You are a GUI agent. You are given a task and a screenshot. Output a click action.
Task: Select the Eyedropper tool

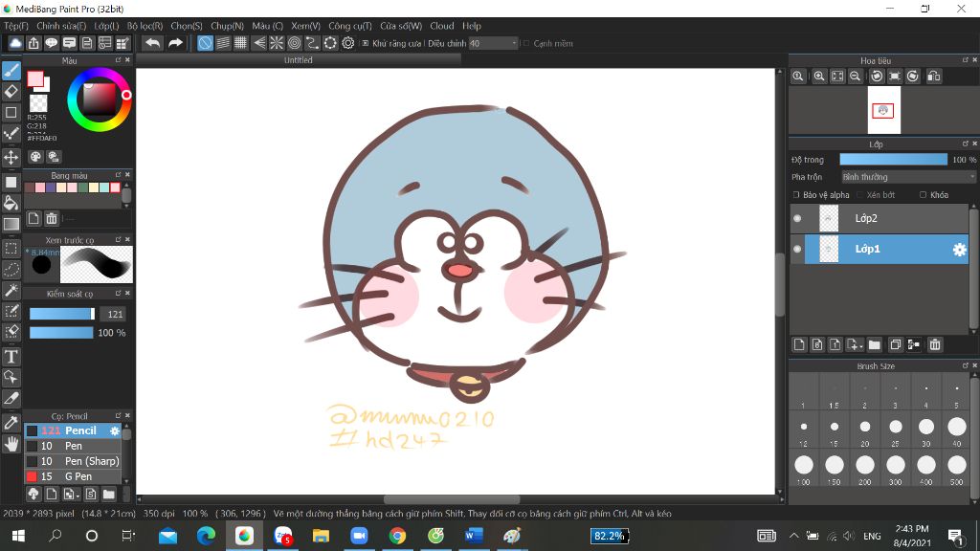click(11, 423)
